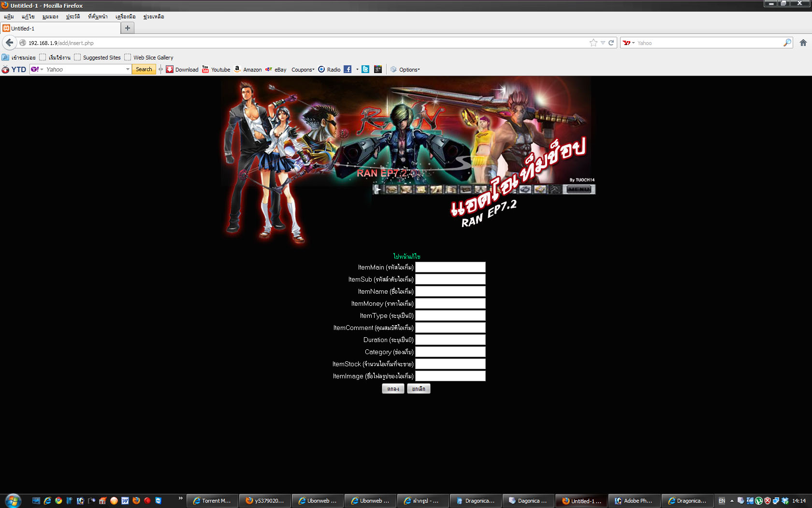812x508 pixels.
Task: Launch Firefox from quick launch
Action: [136, 501]
